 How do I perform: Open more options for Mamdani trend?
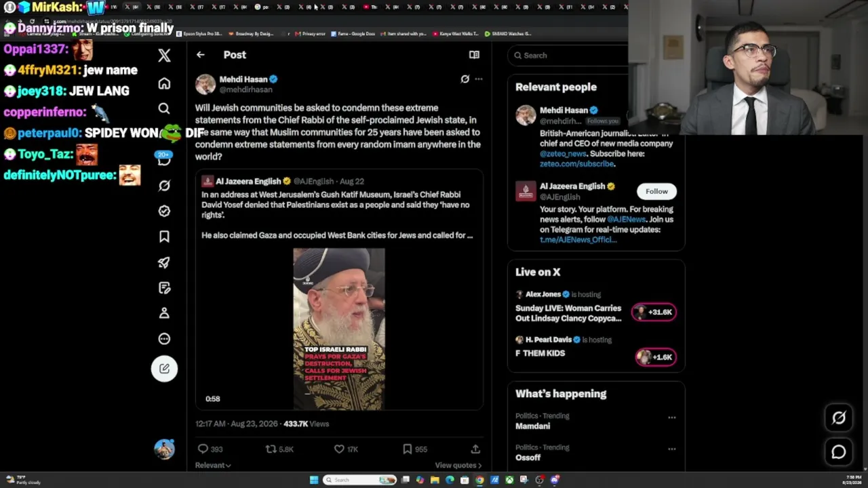coord(671,418)
